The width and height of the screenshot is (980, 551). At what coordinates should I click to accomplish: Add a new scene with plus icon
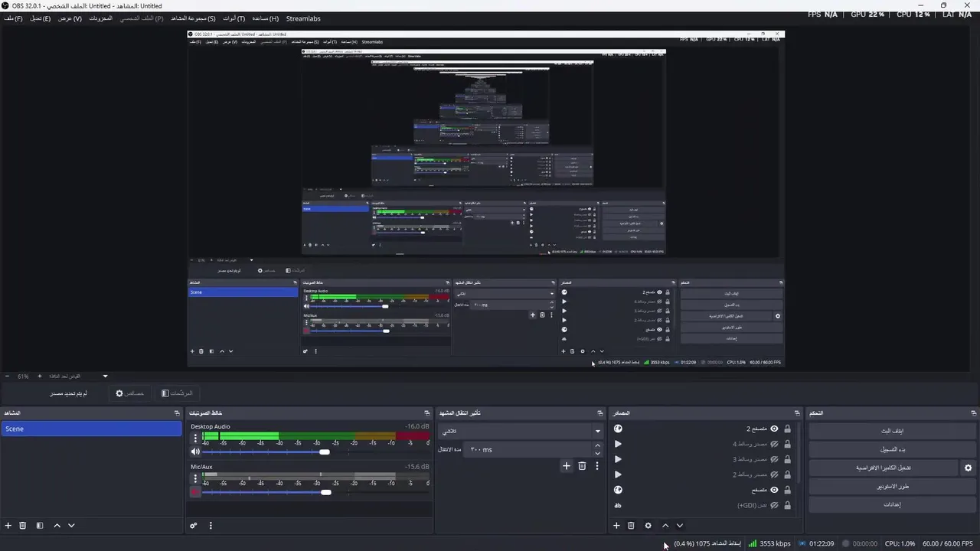tap(8, 526)
